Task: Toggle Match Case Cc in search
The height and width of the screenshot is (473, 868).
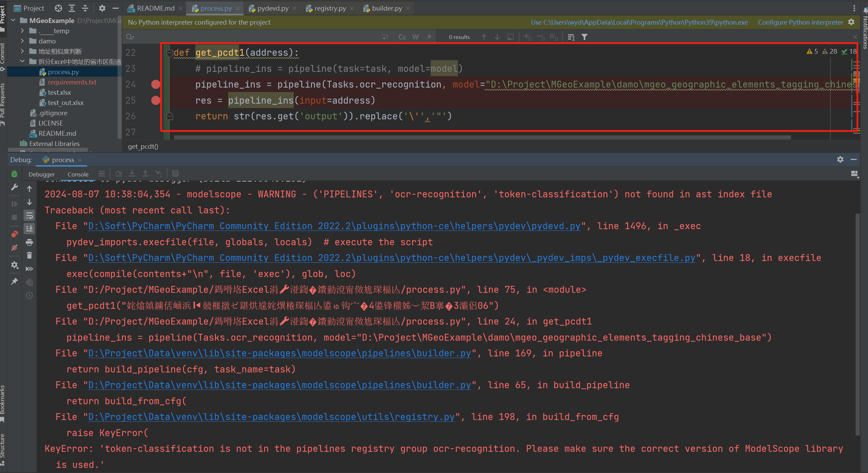Action: click(x=402, y=37)
